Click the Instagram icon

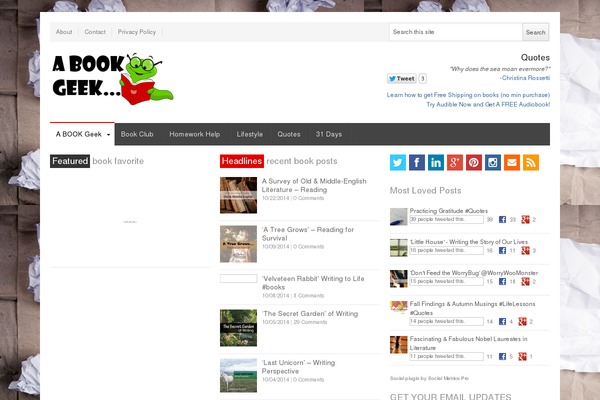(493, 162)
